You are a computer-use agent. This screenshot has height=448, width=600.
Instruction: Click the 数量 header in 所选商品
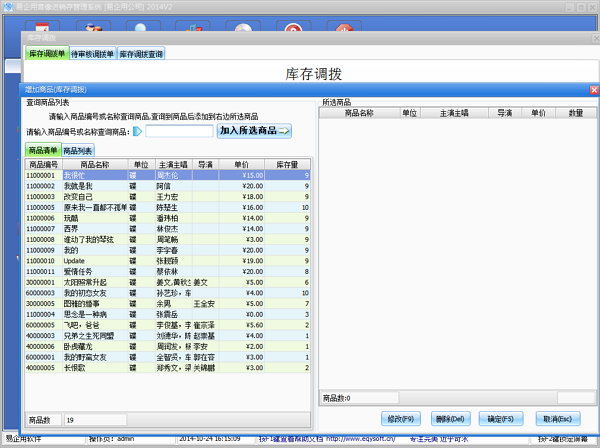click(x=576, y=113)
